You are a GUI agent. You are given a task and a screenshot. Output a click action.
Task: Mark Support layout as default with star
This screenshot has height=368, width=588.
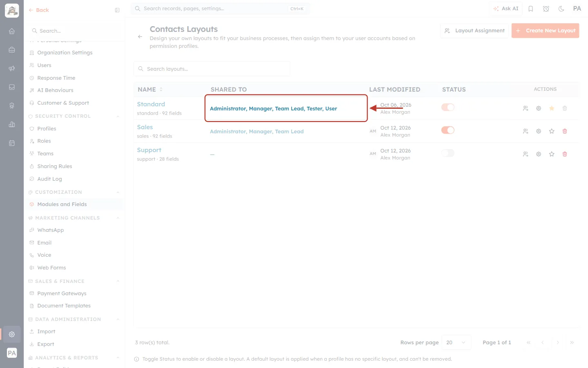[x=552, y=154]
